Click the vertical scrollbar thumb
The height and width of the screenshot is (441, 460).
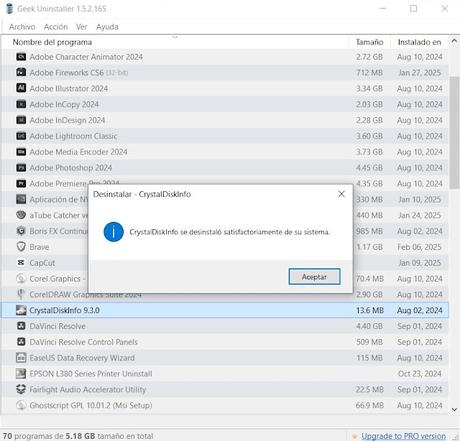click(x=454, y=132)
